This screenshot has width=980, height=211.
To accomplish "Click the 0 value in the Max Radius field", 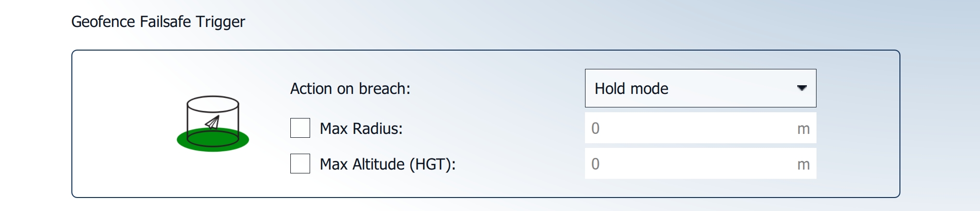I will (x=596, y=128).
